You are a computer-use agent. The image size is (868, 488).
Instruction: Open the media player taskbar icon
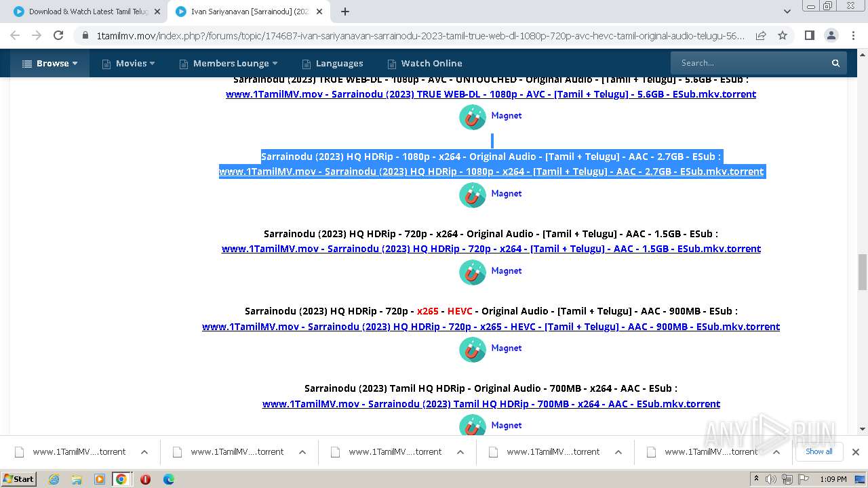100,479
